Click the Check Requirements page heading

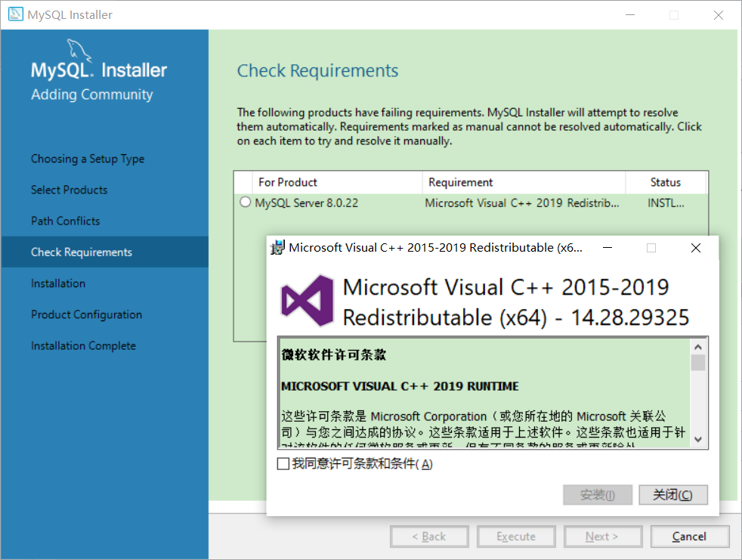coord(317,70)
